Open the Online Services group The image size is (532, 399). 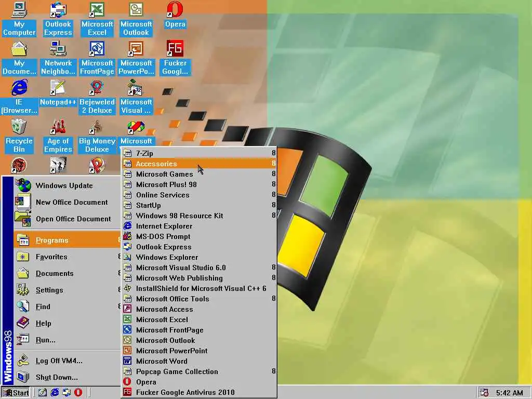tap(199, 195)
